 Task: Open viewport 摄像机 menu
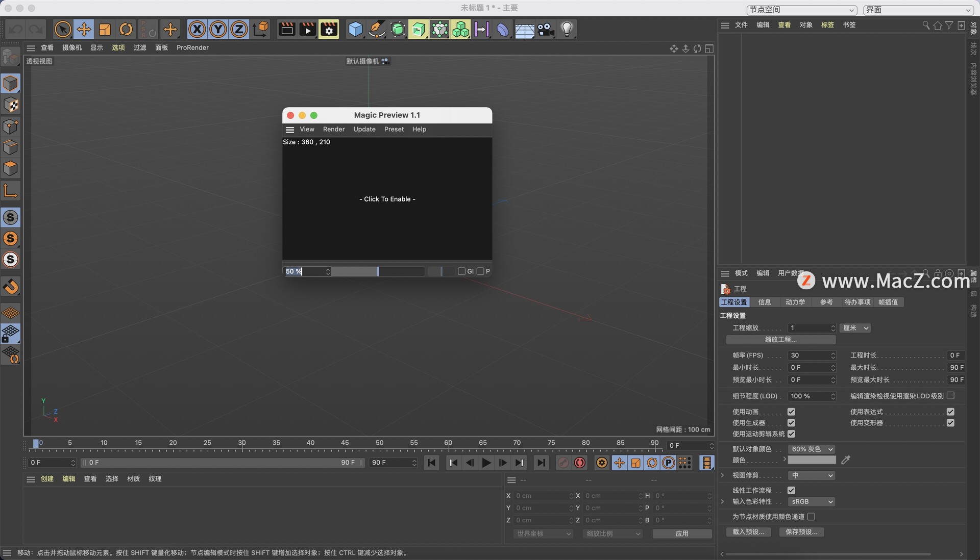click(x=72, y=48)
